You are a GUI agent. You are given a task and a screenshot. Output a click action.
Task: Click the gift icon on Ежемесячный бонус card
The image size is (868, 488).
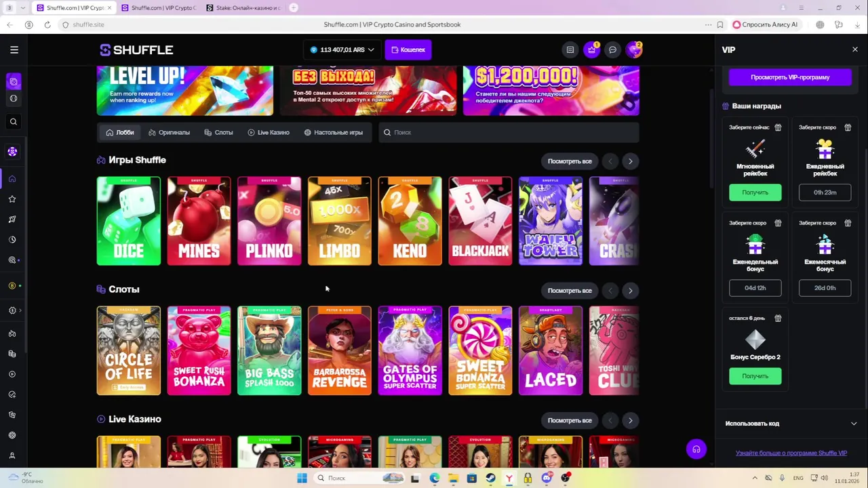848,223
